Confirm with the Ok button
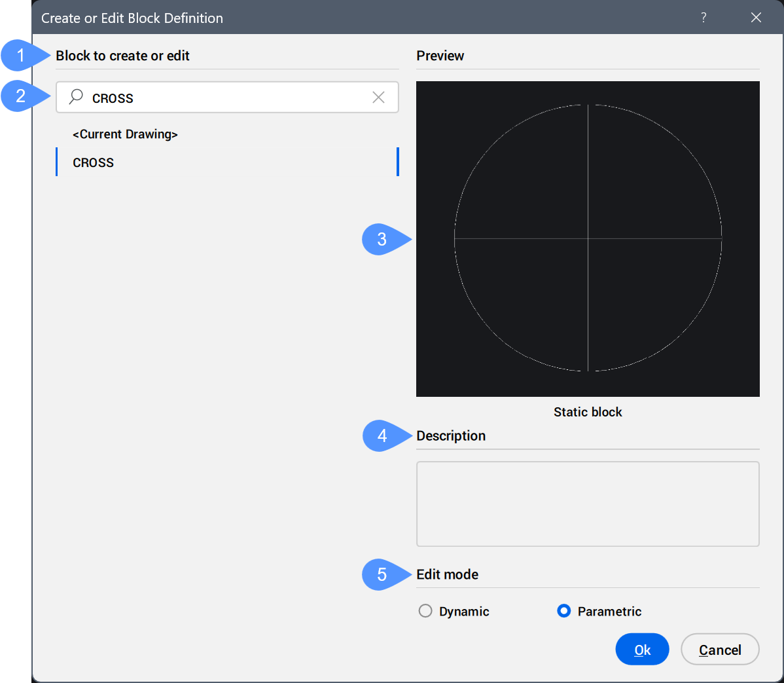 point(642,650)
